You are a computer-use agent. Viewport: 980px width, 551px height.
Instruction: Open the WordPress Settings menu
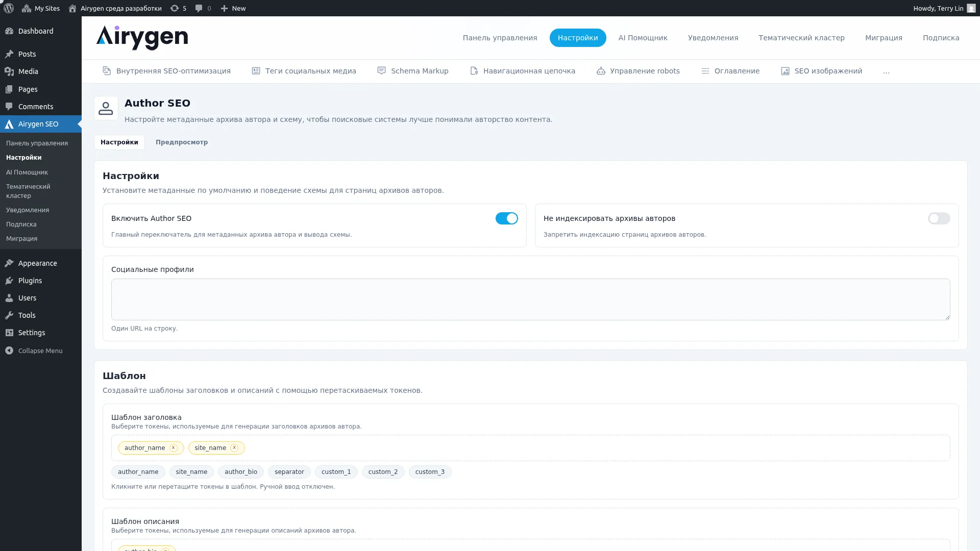click(x=41, y=333)
